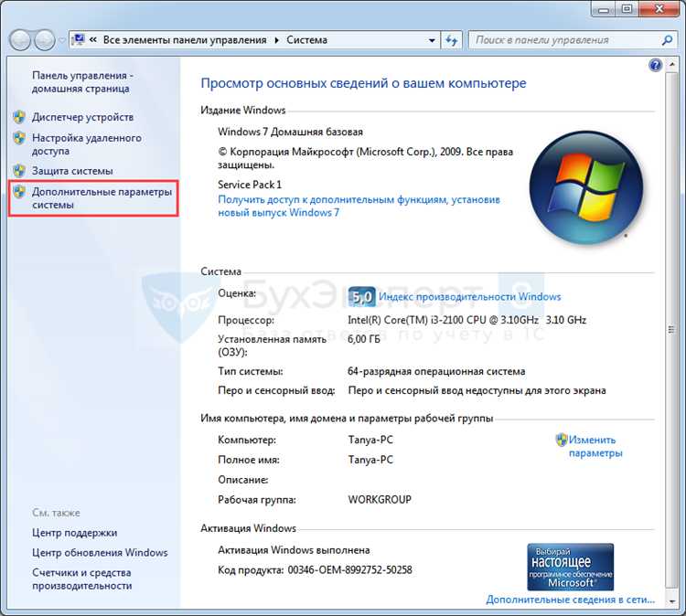Open the blue Help question mark icon
686x616 pixels.
(655, 66)
